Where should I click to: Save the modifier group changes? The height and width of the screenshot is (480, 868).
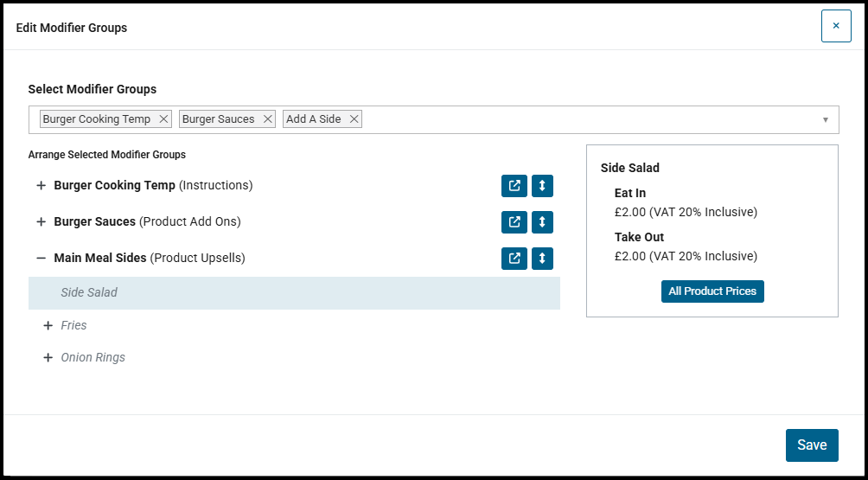[812, 445]
